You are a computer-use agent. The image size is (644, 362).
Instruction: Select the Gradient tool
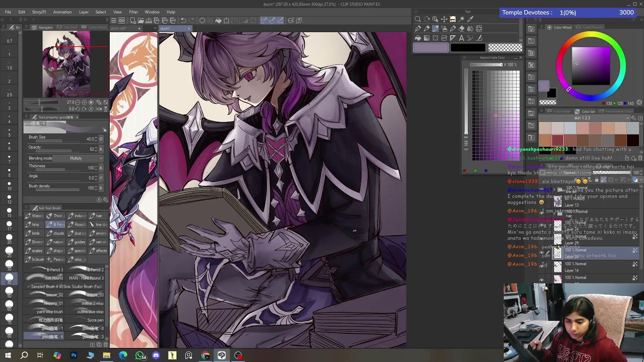pos(427,38)
